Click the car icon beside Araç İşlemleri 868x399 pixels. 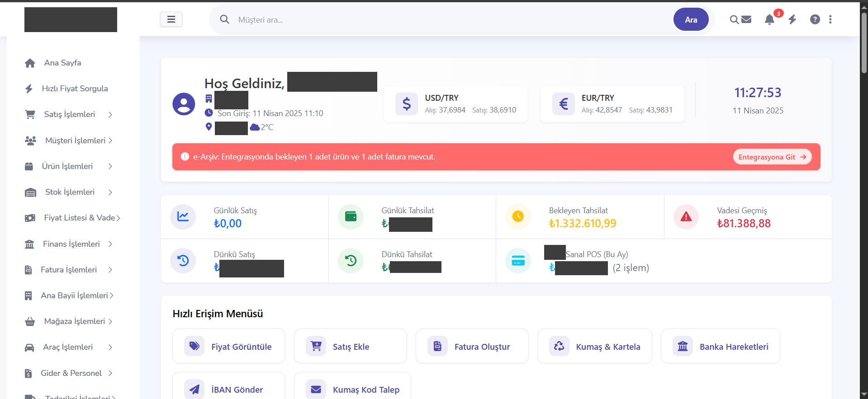coord(29,347)
